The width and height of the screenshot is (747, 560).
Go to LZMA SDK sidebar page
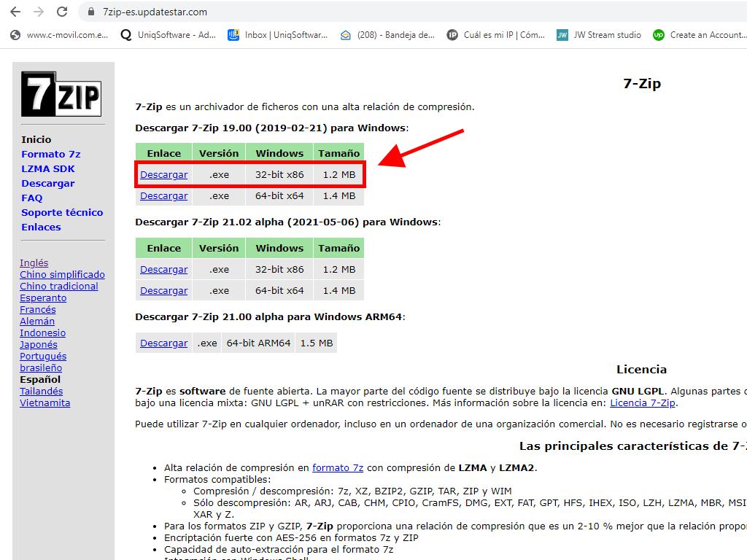click(x=47, y=168)
